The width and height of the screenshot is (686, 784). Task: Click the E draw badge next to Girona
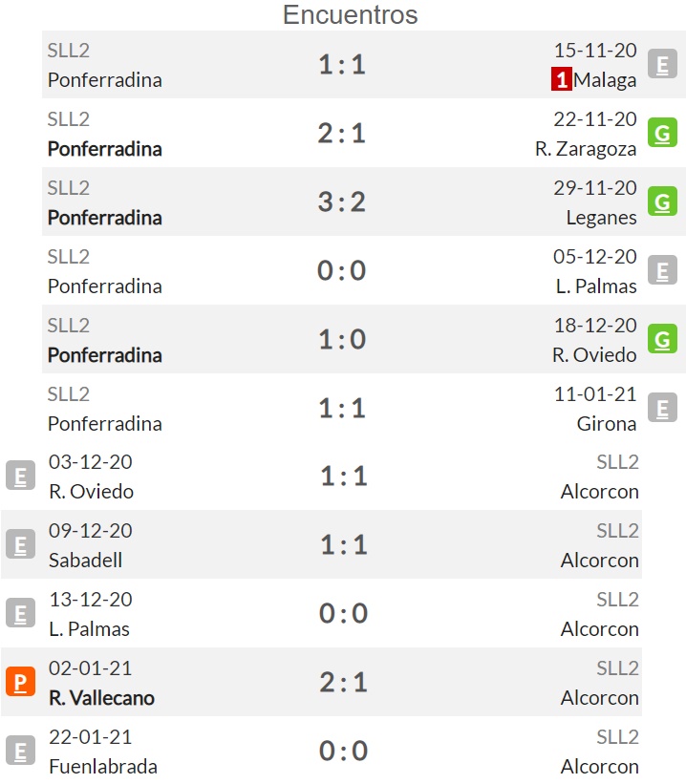pos(662,408)
